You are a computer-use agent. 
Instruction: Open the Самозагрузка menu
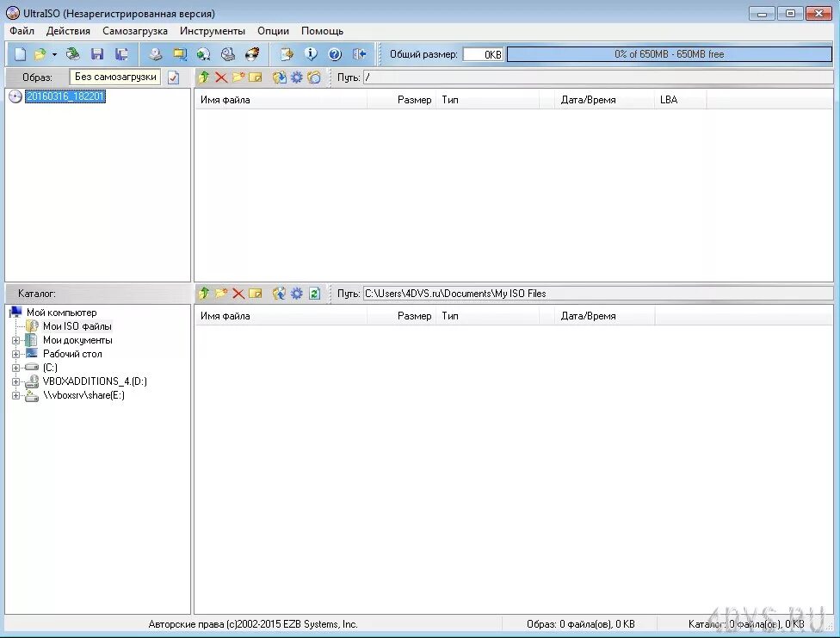click(x=135, y=31)
